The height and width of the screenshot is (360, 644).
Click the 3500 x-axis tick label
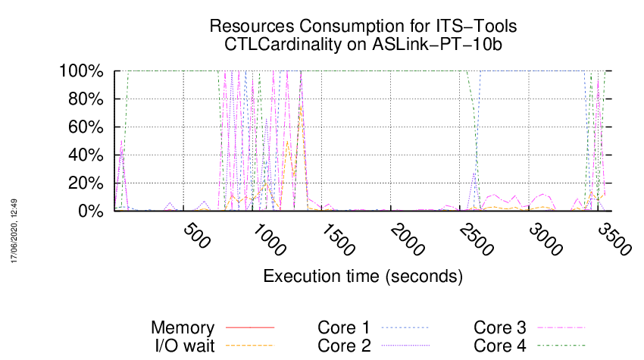click(614, 239)
